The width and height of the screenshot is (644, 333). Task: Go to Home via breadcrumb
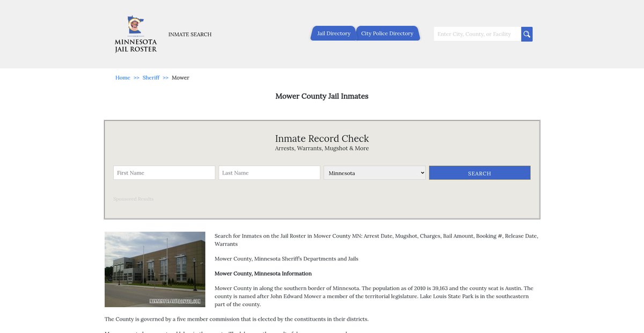tap(123, 78)
